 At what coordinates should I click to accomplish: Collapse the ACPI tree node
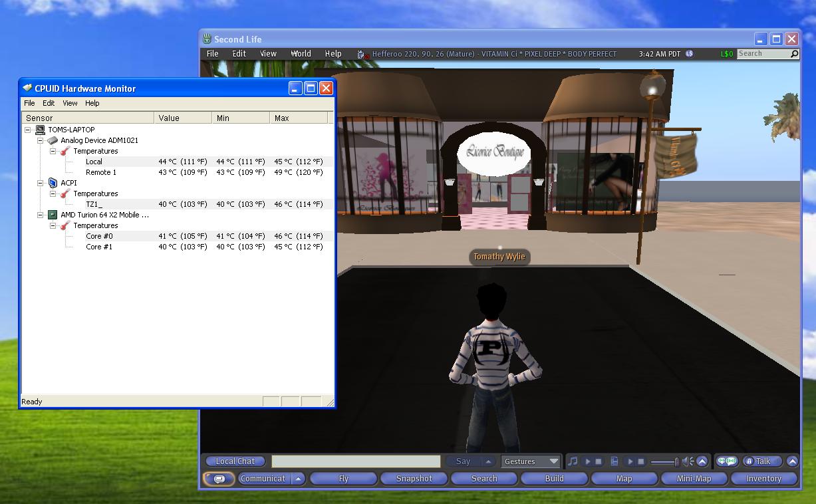41,183
